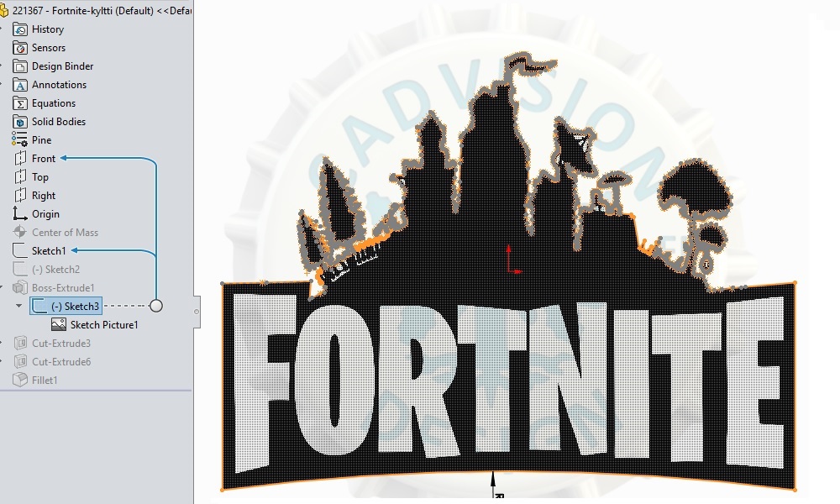Click the Origin icon in the tree
Screen dimensions: 840x504
pos(20,213)
